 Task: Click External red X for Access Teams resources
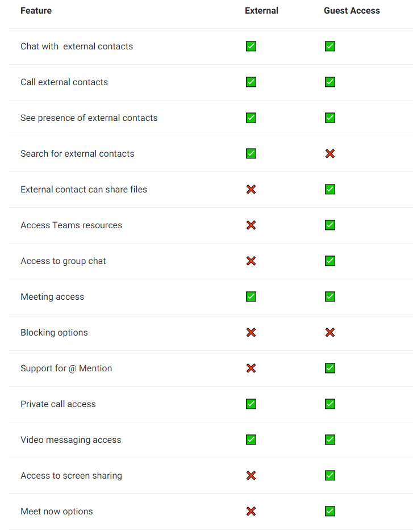click(x=251, y=225)
